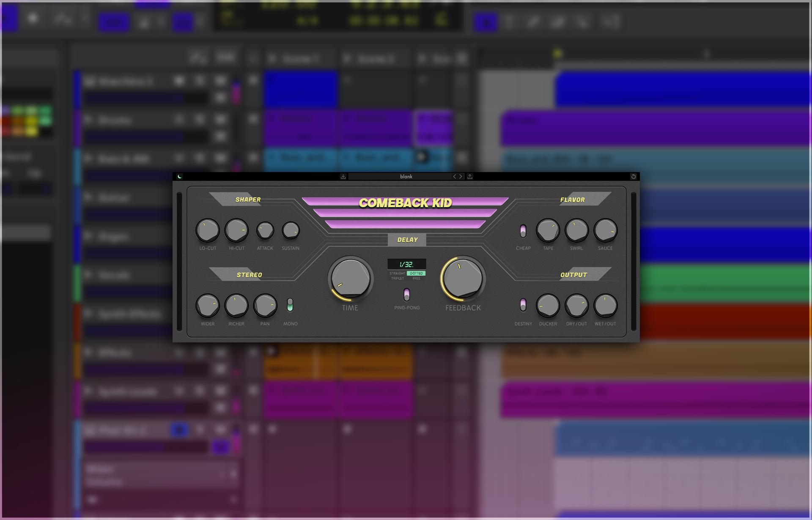Click the FLAVOR section label
This screenshot has height=520, width=812.
coord(573,200)
